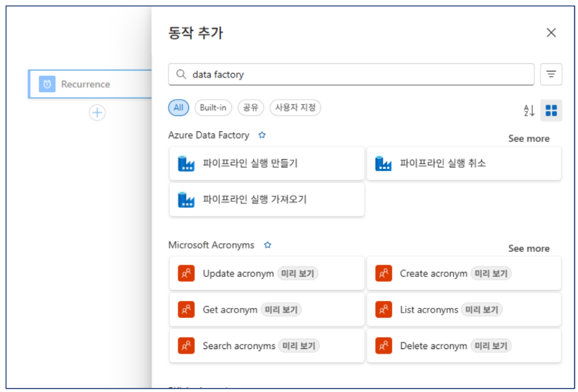Click 미리 보기 badge on Update acronym

click(298, 274)
